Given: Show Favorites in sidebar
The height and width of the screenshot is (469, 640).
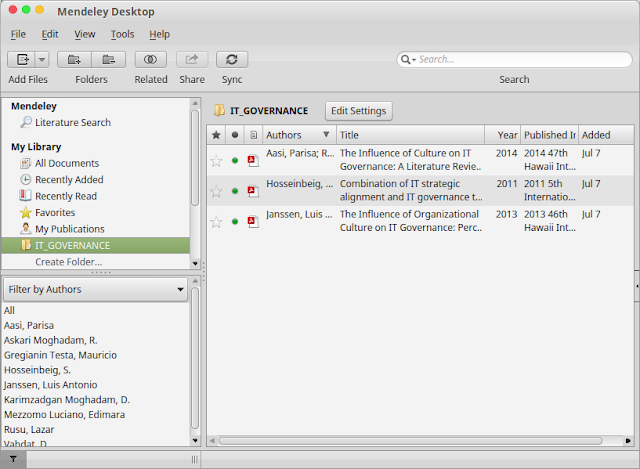Looking at the screenshot, I should pyautogui.click(x=55, y=213).
